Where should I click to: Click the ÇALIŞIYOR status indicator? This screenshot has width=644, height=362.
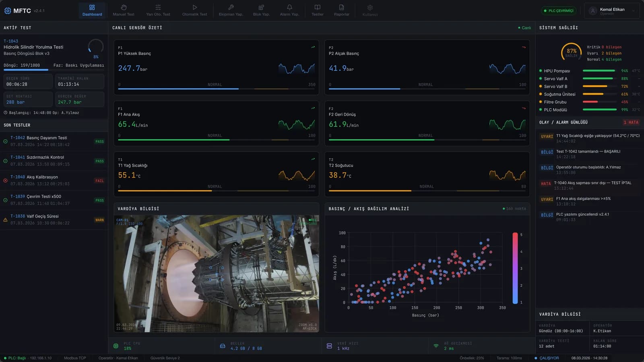547,358
